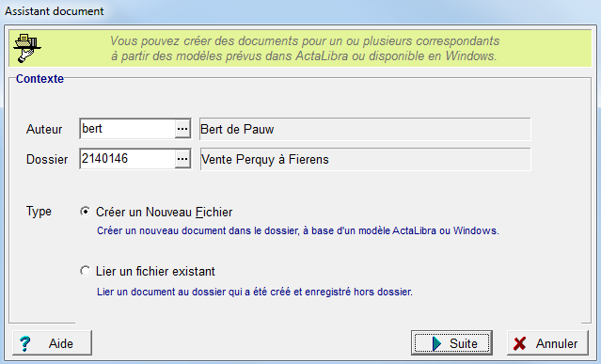Click the Auteur field containing bert
The image size is (601, 364).
[128, 129]
